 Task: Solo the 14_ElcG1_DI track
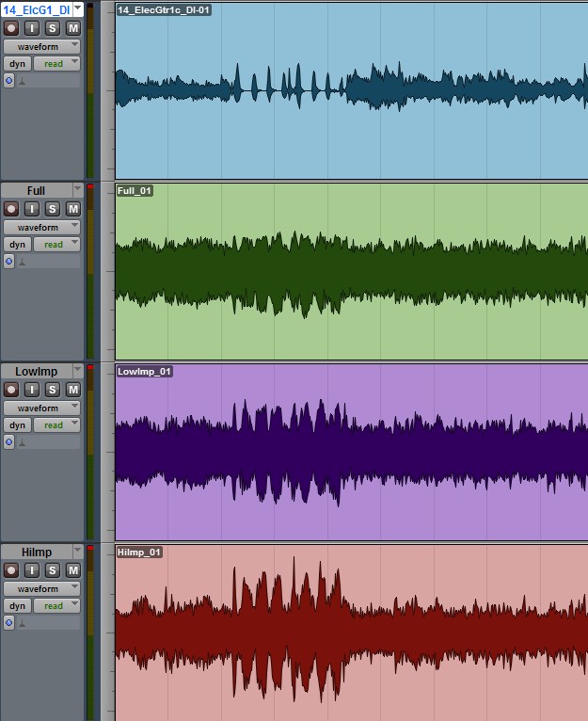point(53,28)
